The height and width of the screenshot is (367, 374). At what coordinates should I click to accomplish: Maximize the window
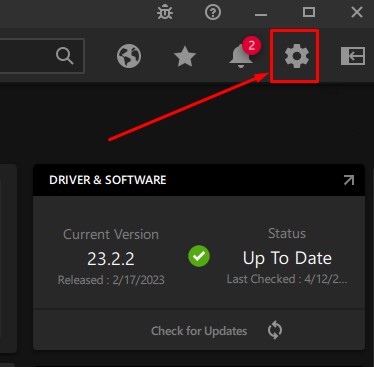[309, 12]
